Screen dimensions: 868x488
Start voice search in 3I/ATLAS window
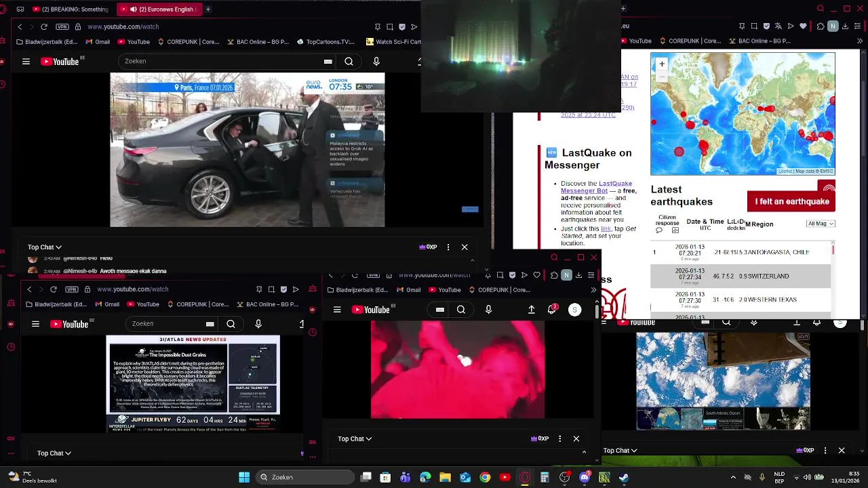tap(258, 324)
